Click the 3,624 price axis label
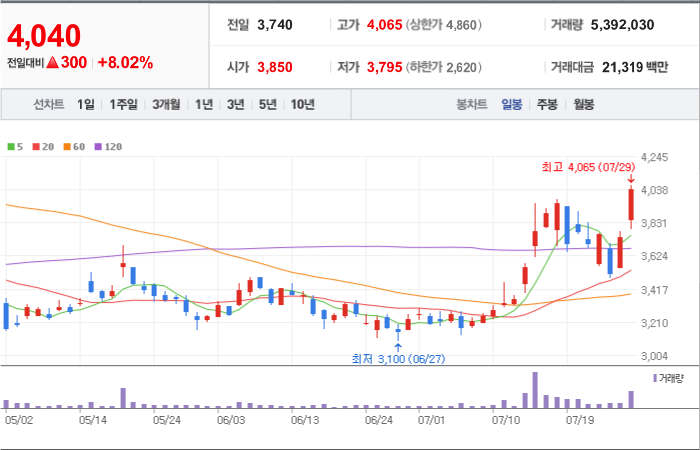700x450 pixels. pos(654,256)
